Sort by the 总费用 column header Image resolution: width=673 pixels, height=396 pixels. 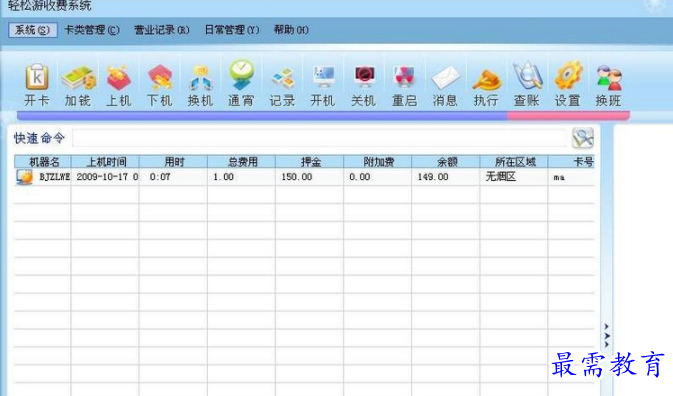241,162
